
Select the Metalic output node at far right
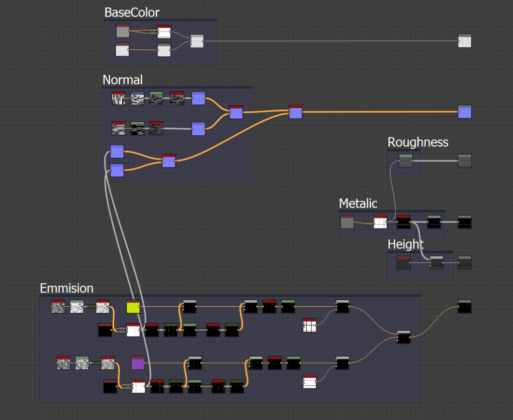coord(464,222)
